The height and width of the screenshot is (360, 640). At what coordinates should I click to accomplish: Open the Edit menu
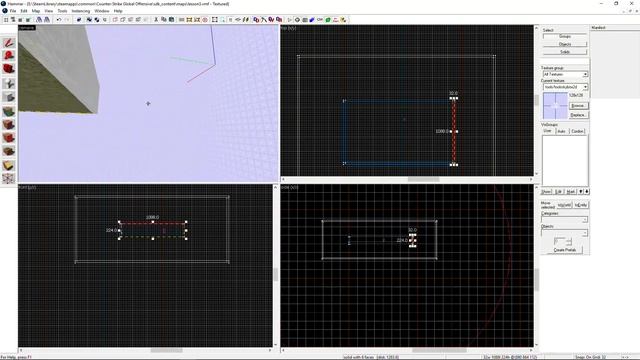24,11
